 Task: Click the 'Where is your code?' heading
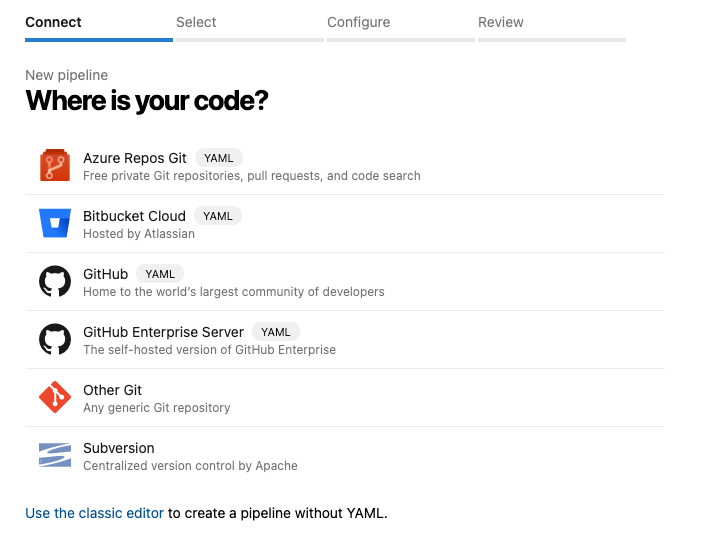pyautogui.click(x=147, y=101)
